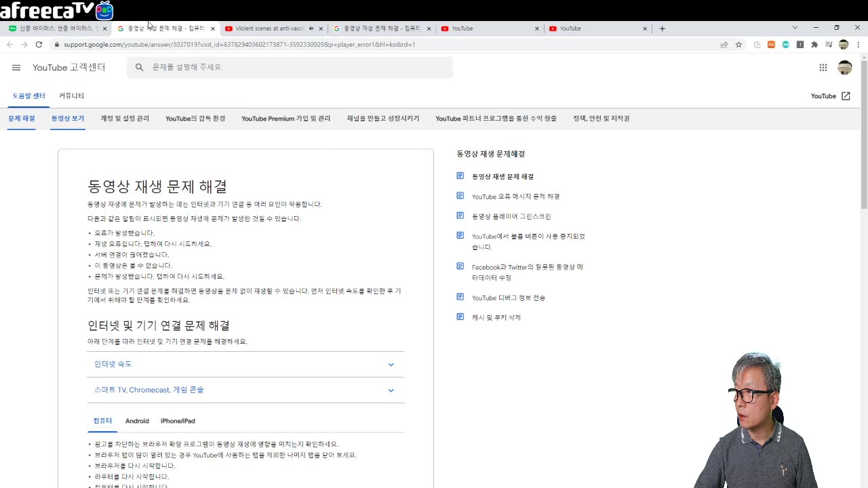Click the Chrome profile avatar in the toolbar
This screenshot has width=868, height=488.
pyautogui.click(x=844, y=45)
